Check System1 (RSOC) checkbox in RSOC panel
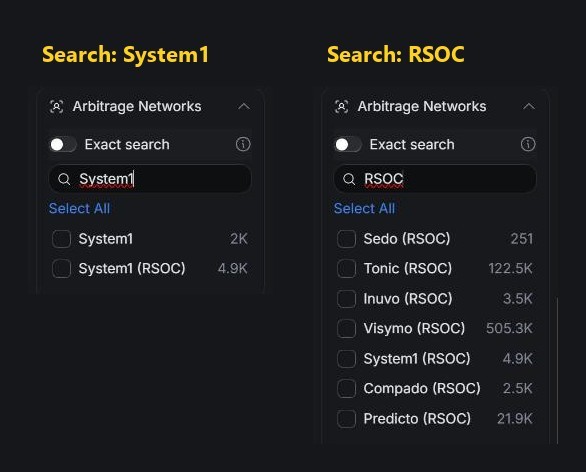Viewport: 586px width, 472px height. click(346, 359)
